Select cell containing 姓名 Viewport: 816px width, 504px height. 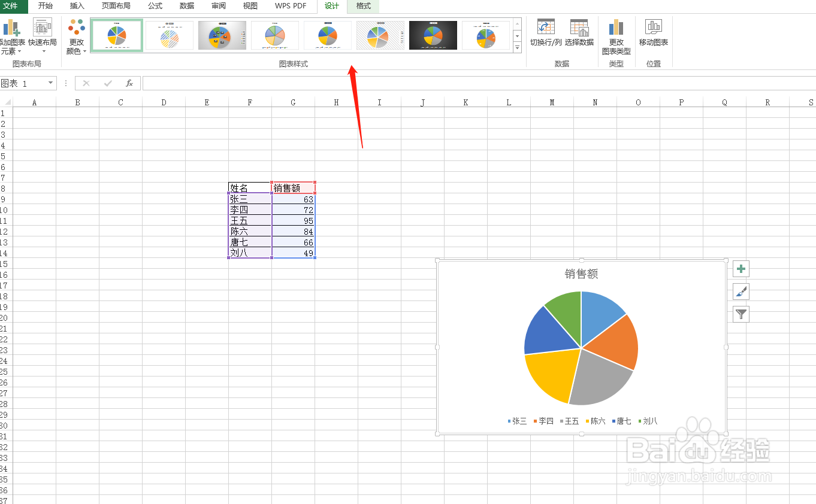(x=250, y=188)
